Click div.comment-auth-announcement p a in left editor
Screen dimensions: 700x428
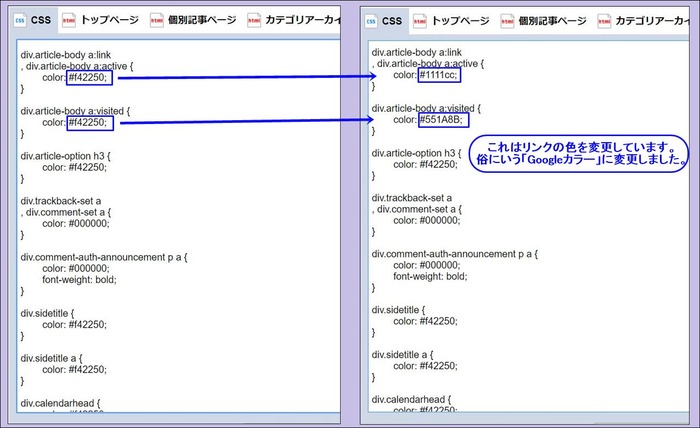coord(104,257)
